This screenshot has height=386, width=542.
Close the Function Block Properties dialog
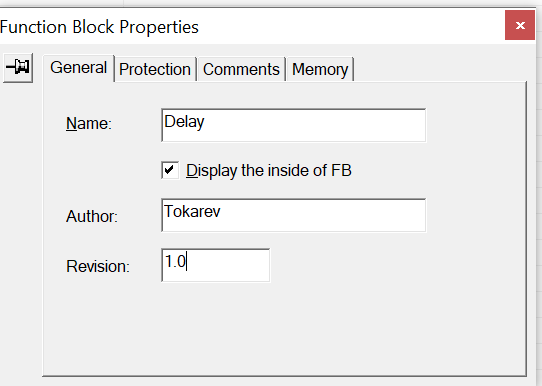coord(520,25)
